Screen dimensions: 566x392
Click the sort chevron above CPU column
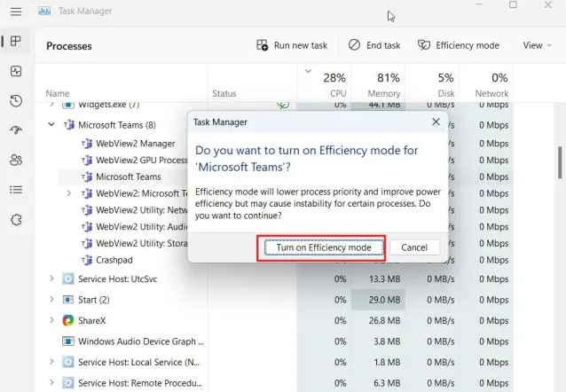click(x=308, y=71)
